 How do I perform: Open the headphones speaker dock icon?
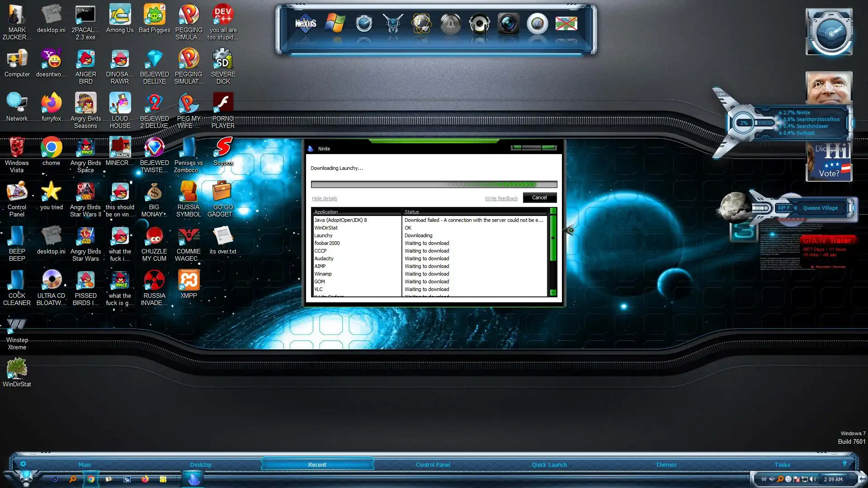coord(479,23)
